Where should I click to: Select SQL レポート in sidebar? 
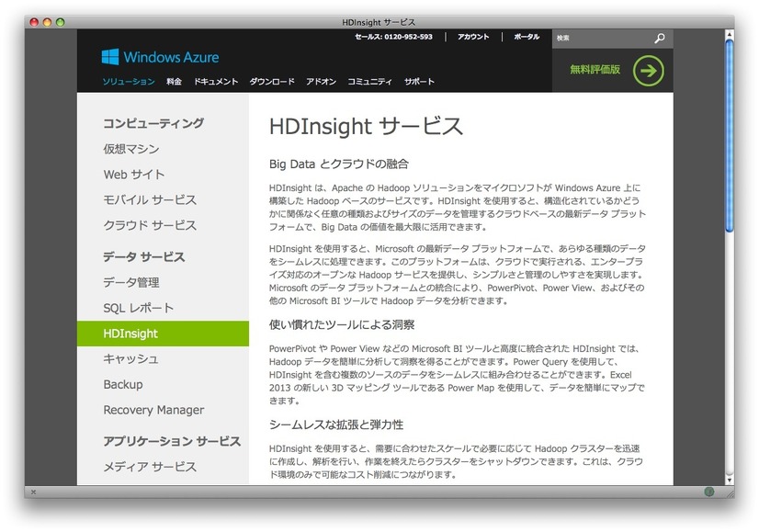(x=139, y=308)
